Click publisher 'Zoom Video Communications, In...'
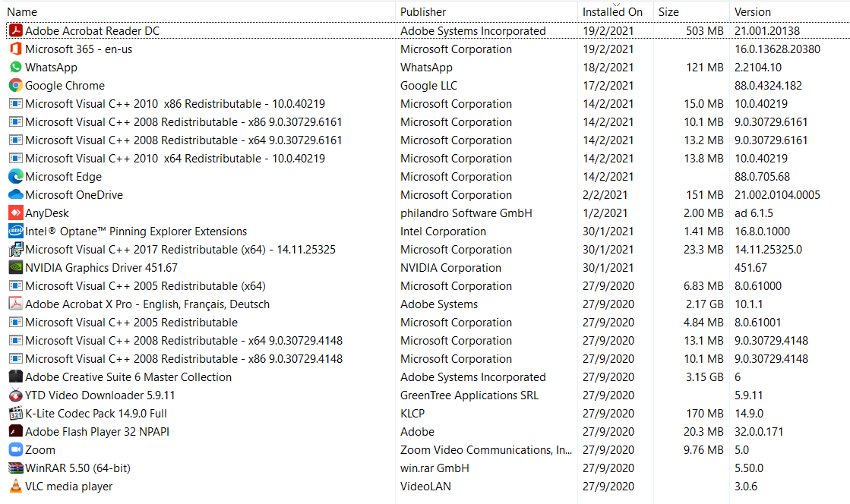This screenshot has width=850, height=504. click(485, 450)
